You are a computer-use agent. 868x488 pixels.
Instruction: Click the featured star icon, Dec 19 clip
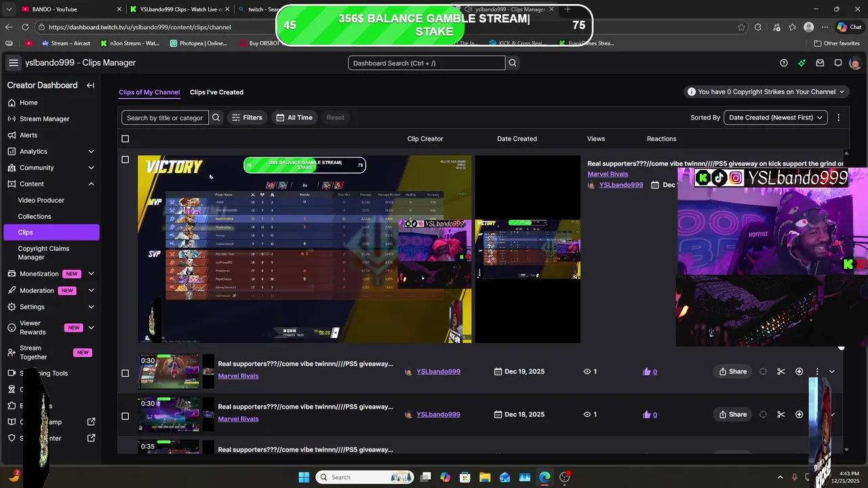[x=800, y=371]
